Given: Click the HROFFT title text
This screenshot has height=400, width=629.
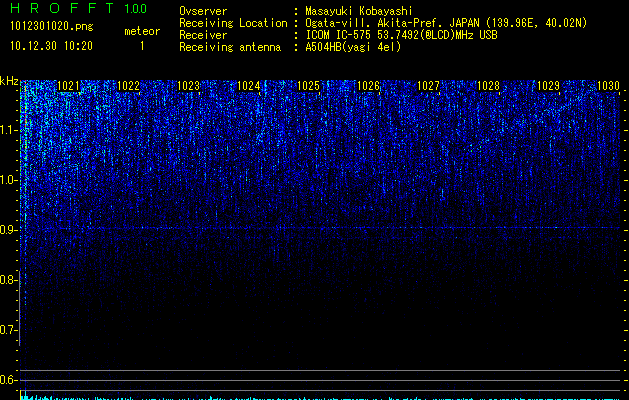Looking at the screenshot, I should pyautogui.click(x=63, y=8).
